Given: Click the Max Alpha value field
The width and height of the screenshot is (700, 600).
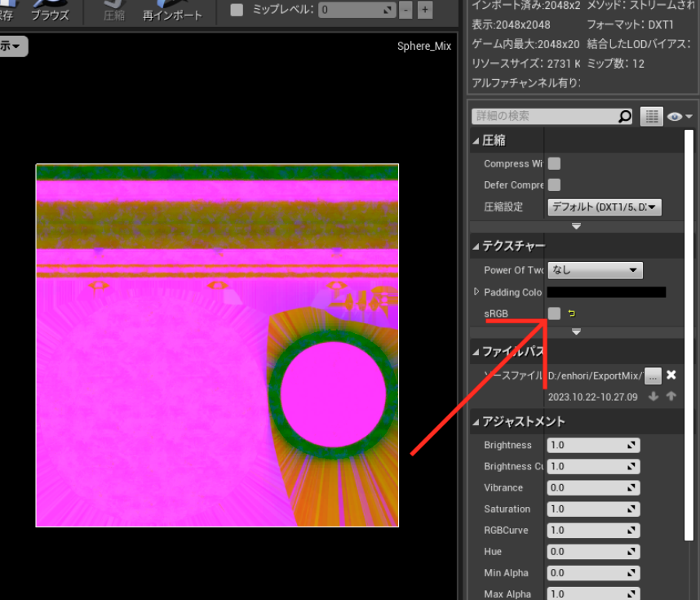Looking at the screenshot, I should point(593,593).
